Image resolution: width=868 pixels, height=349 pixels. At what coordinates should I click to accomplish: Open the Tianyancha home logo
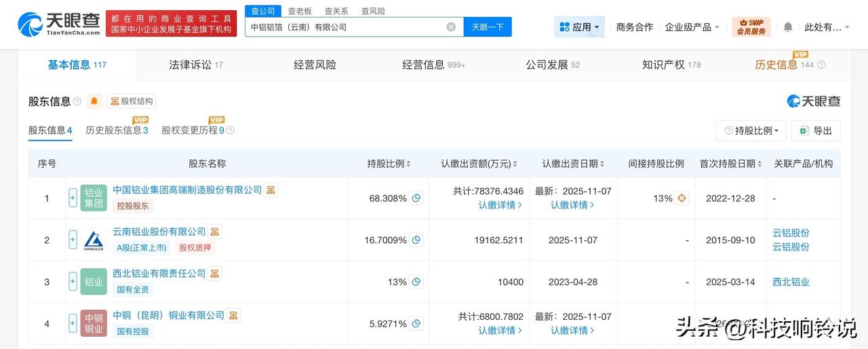tap(58, 24)
